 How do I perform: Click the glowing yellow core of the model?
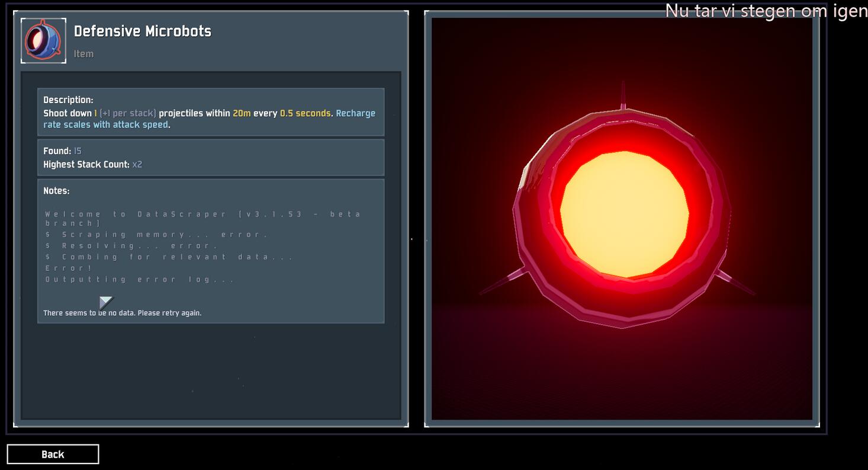(624, 214)
